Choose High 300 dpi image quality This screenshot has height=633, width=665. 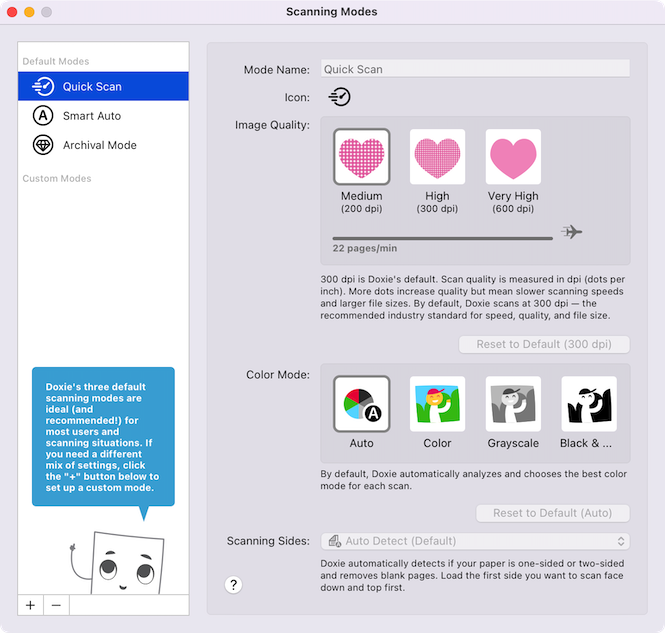(x=437, y=156)
